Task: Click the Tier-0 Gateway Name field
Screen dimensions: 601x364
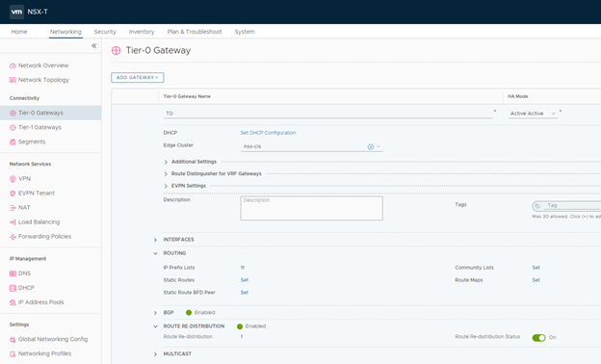Action: click(x=327, y=114)
